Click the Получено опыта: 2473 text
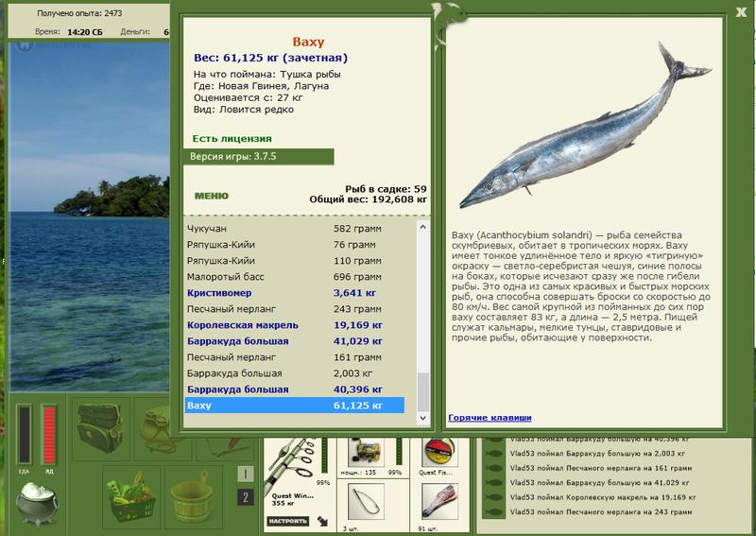 click(79, 13)
